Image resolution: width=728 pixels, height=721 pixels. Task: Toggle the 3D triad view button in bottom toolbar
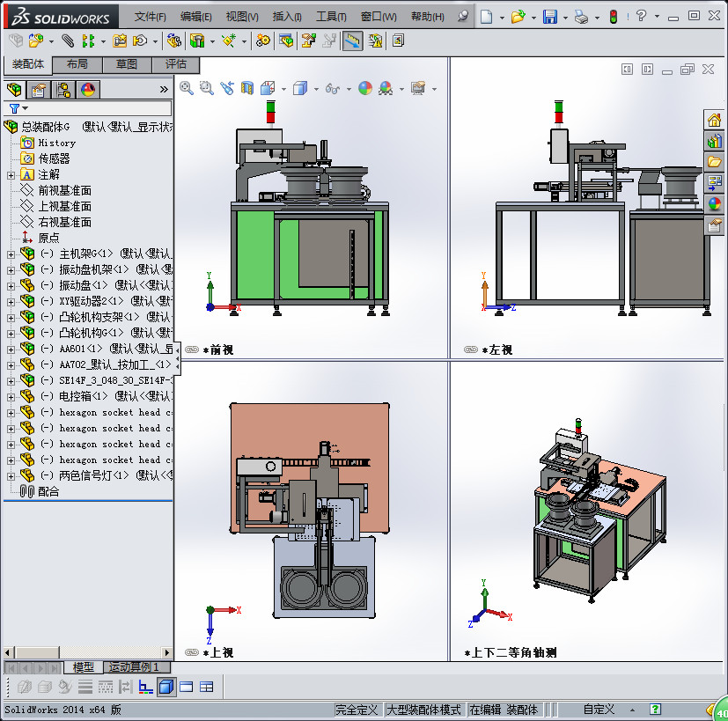point(146,687)
